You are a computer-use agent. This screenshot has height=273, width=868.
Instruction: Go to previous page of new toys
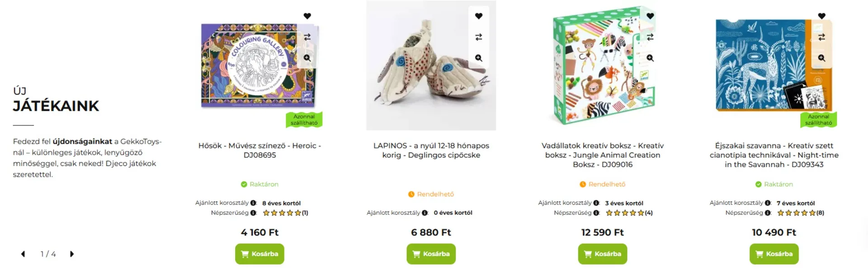(x=23, y=254)
